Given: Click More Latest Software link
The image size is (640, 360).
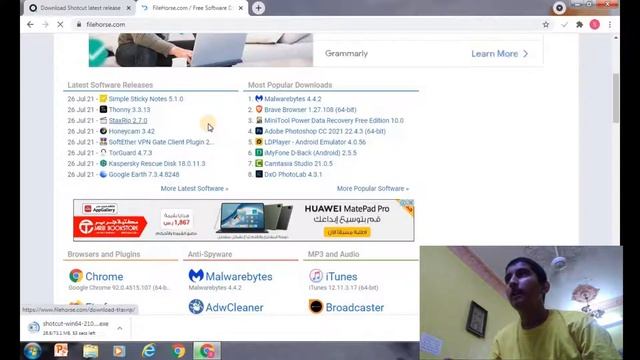Looking at the screenshot, I should (194, 189).
